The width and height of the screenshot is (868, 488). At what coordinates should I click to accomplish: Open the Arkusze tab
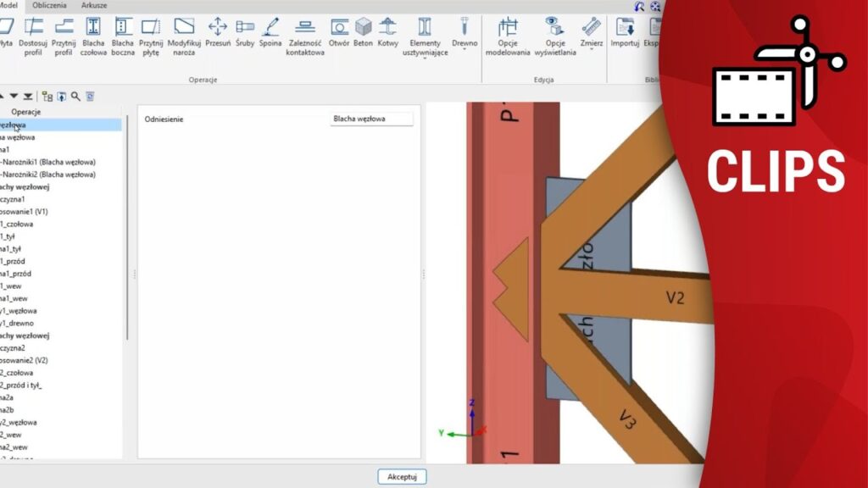94,5
